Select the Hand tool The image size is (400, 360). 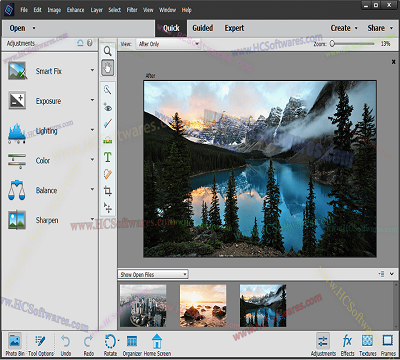(107, 68)
